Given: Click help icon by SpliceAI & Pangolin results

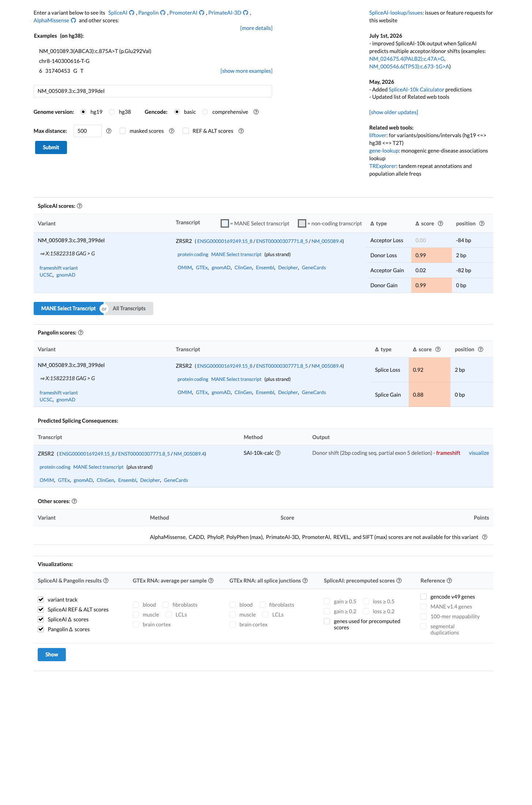Looking at the screenshot, I should tap(106, 581).
